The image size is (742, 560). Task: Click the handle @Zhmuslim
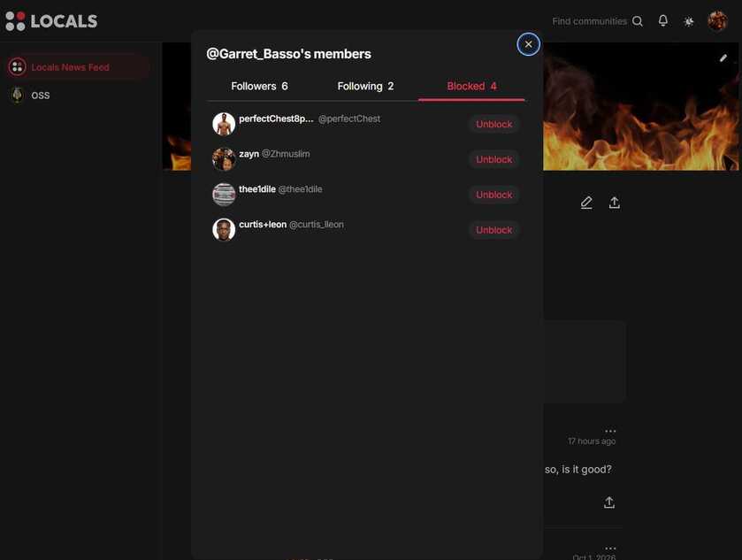coord(286,154)
